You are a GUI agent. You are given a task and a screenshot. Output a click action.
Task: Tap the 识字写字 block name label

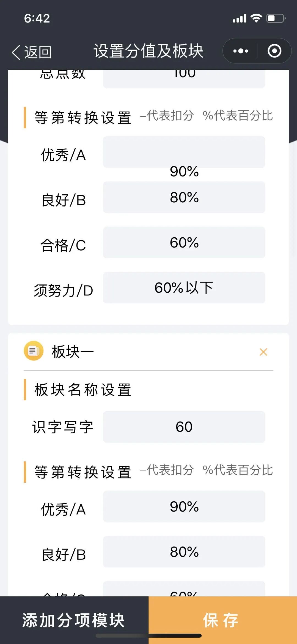[63, 427]
